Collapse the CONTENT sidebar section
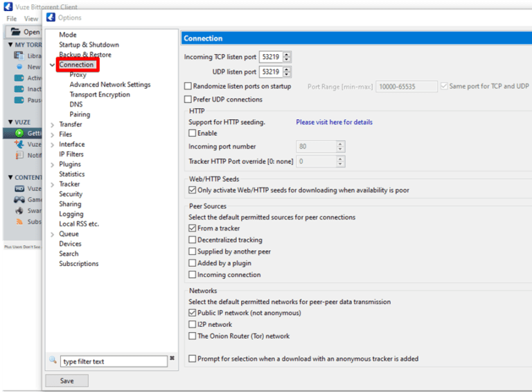 (x=10, y=177)
